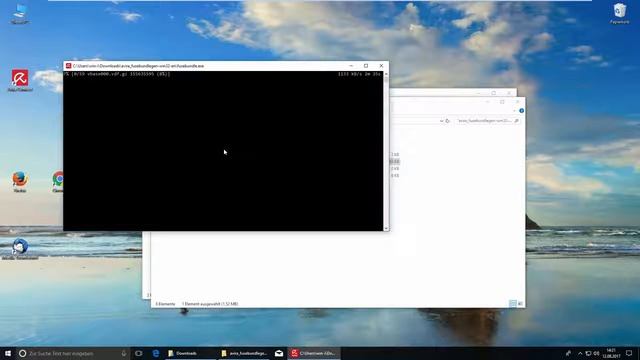Launch the Avira desktop shortcut
This screenshot has width=640, height=360.
tap(20, 80)
